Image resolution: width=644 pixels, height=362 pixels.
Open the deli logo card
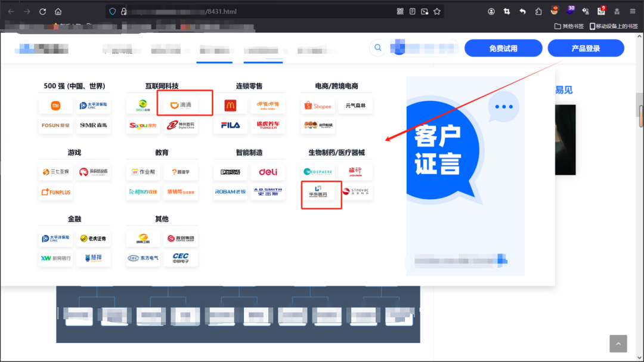coord(268,172)
